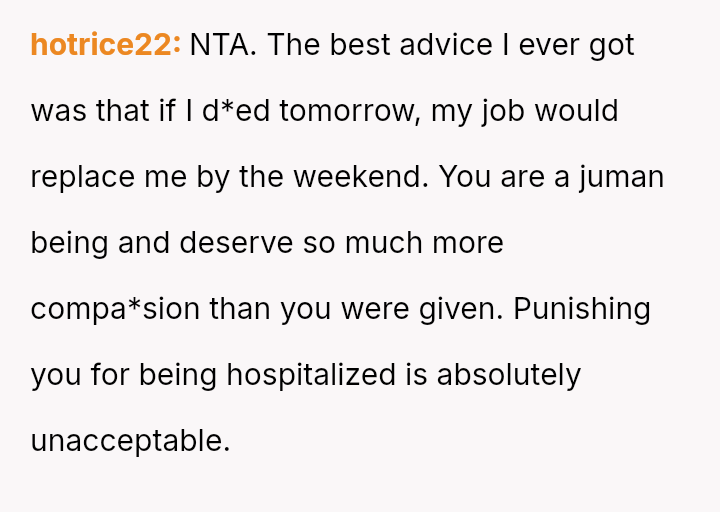Click the word "would" in the second line
720x512 pixels.
point(577,111)
